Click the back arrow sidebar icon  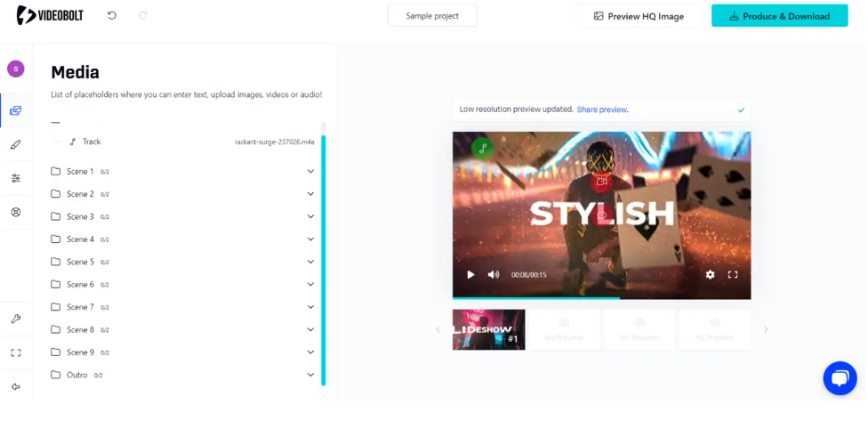click(15, 386)
